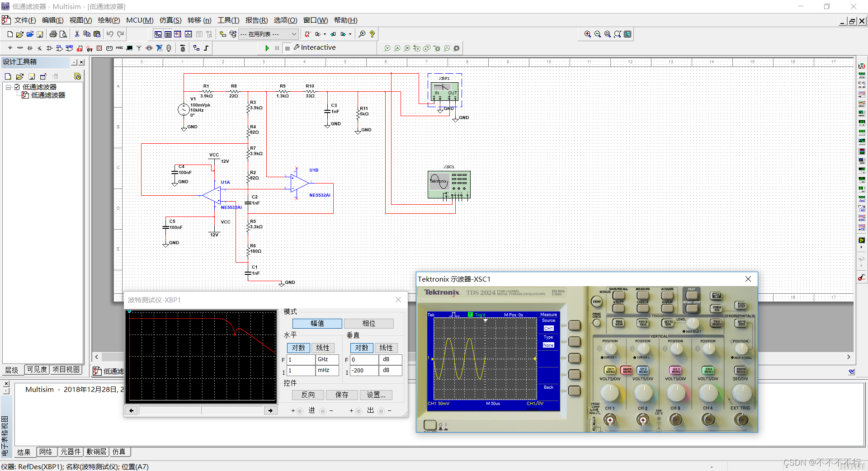Click the zoom out magnifier icon
The image size is (868, 471).
click(x=598, y=34)
